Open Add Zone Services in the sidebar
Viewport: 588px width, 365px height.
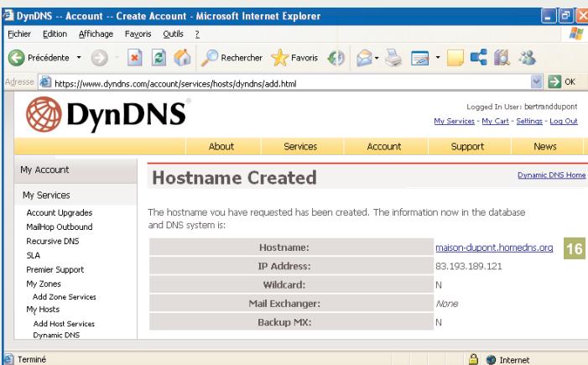click(64, 297)
